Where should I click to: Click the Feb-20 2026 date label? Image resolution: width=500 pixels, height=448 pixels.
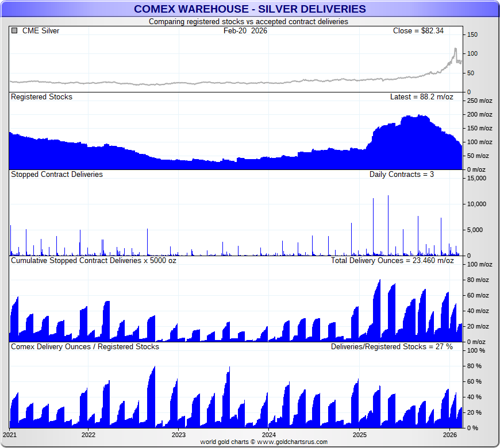pos(245,31)
